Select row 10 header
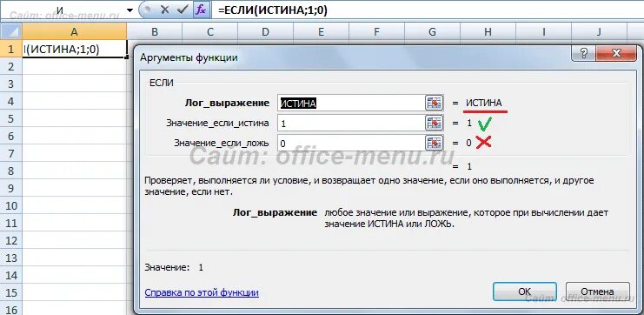The image size is (644, 315). pyautogui.click(x=11, y=205)
